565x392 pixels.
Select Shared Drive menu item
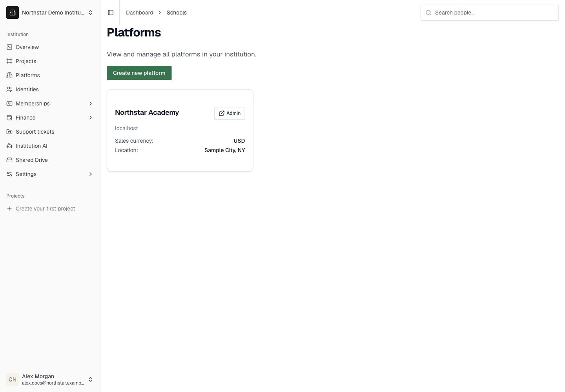[50, 160]
